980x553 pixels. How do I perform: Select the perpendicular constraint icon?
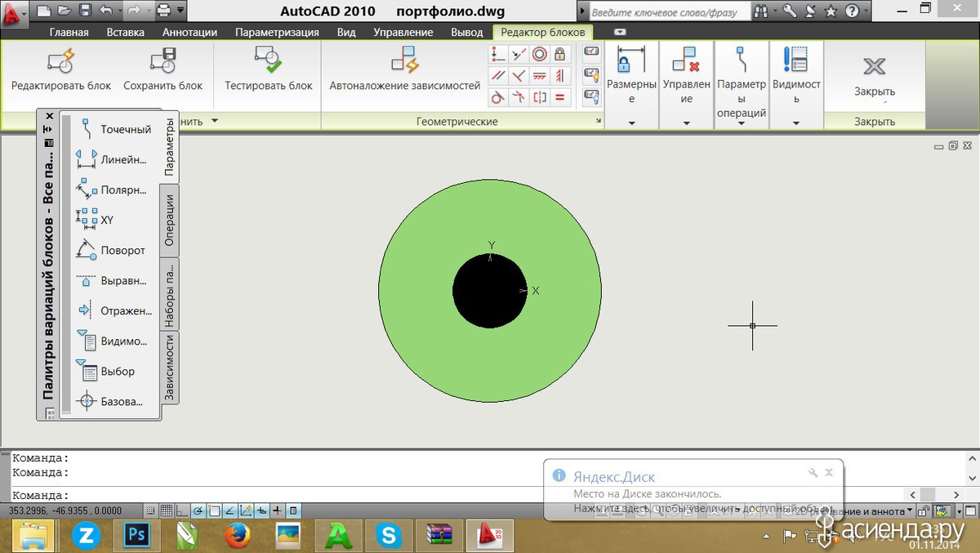pyautogui.click(x=519, y=76)
